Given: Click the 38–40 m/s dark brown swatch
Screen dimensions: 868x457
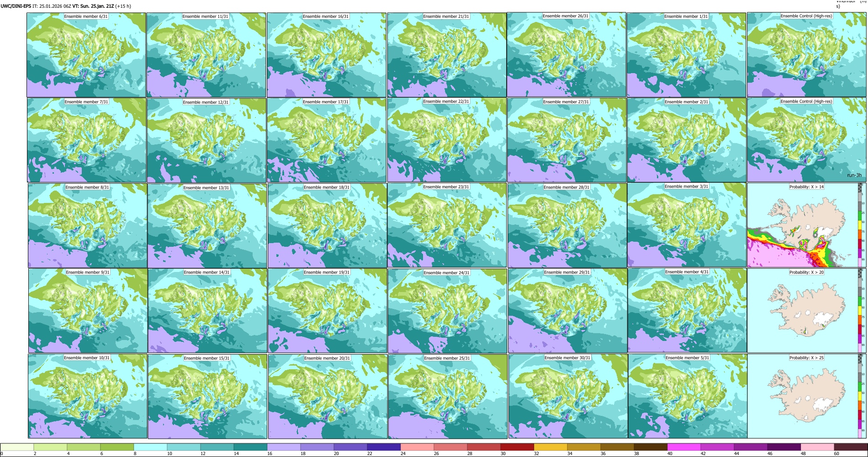Looking at the screenshot, I should click(651, 447).
